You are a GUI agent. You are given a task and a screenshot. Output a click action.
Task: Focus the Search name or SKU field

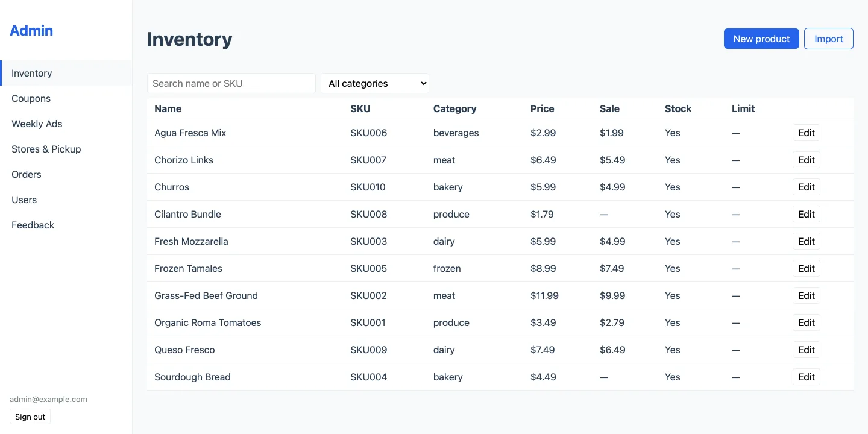(231, 83)
